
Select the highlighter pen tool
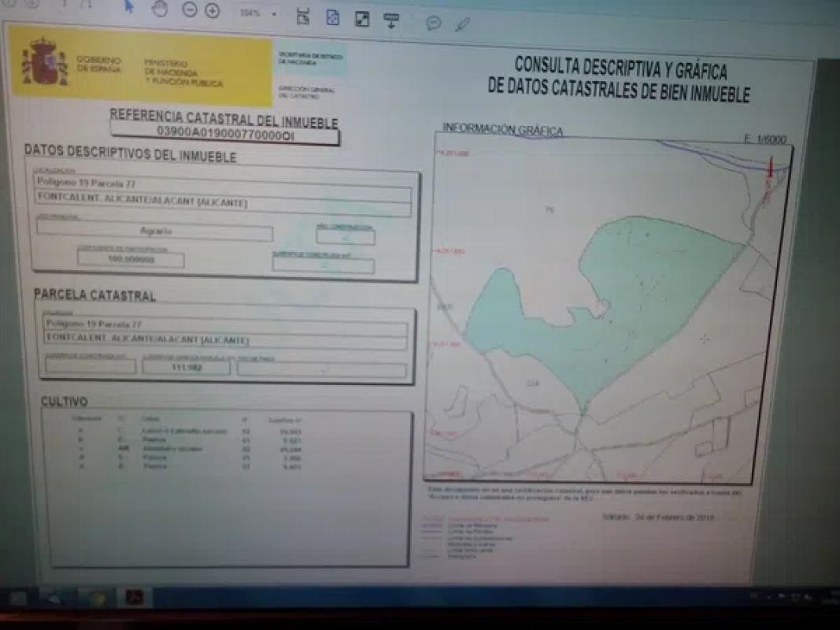click(x=462, y=24)
